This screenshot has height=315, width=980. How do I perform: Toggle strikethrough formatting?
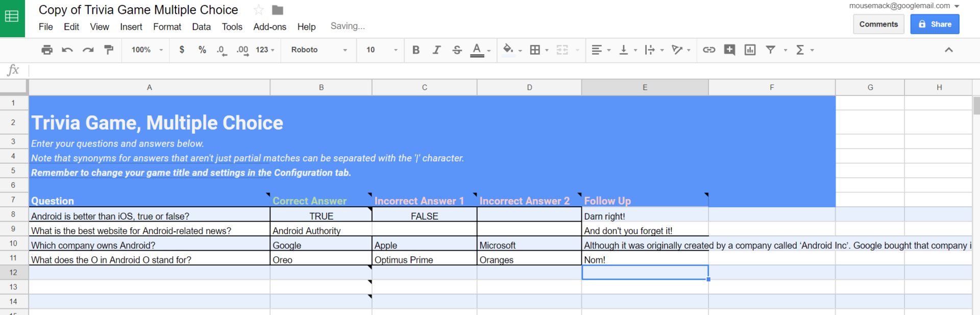point(457,50)
